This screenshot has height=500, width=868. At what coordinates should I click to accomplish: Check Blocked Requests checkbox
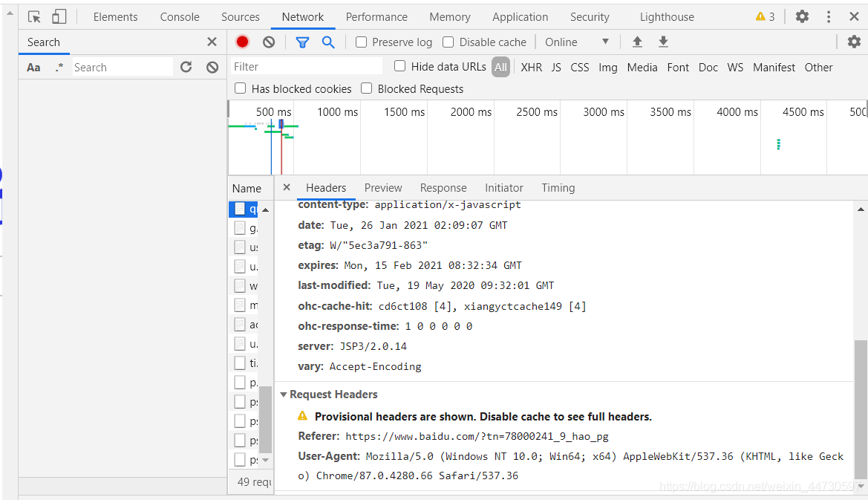pyautogui.click(x=367, y=88)
